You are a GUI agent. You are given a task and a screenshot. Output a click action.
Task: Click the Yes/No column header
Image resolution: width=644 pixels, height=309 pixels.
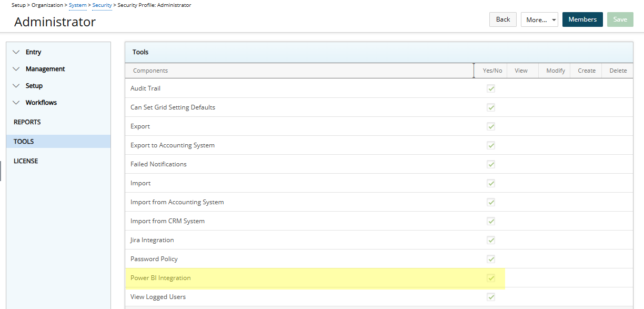coord(492,70)
